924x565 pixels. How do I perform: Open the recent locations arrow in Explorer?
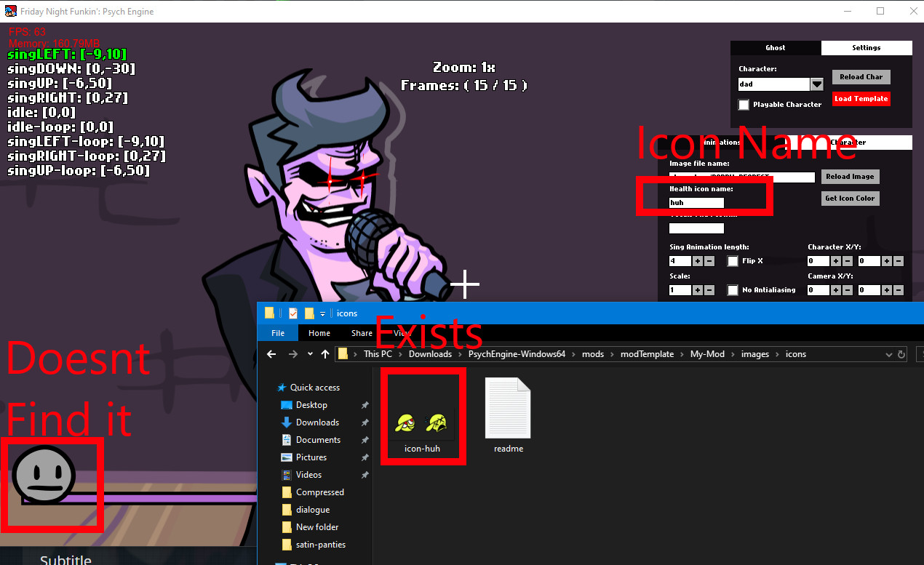tap(310, 354)
